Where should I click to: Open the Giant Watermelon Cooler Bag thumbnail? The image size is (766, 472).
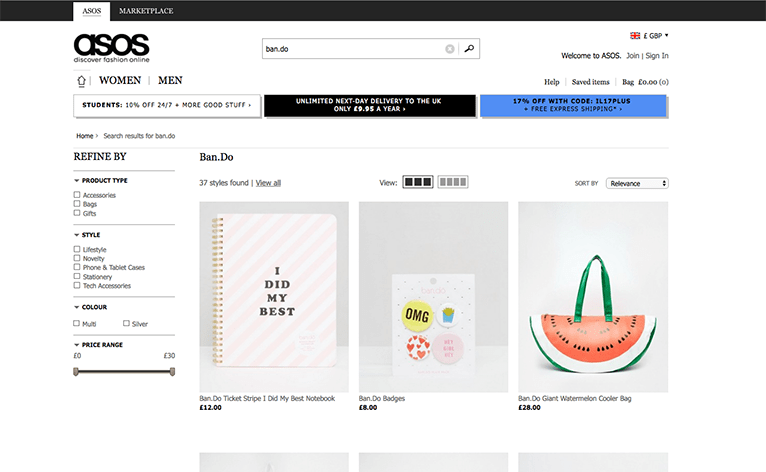(593, 296)
